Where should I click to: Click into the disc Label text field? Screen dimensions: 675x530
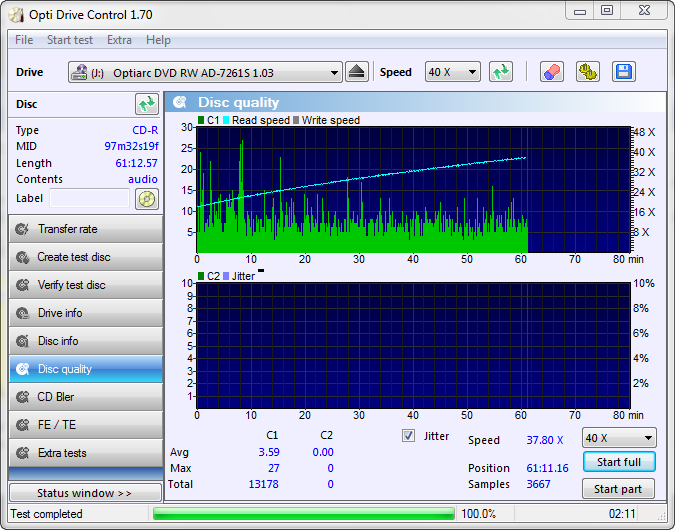[90, 198]
